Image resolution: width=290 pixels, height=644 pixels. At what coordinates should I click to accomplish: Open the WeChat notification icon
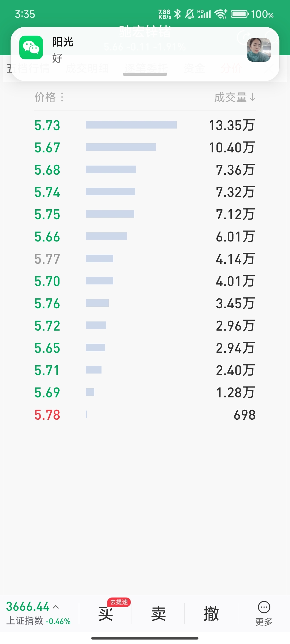pyautogui.click(x=31, y=47)
